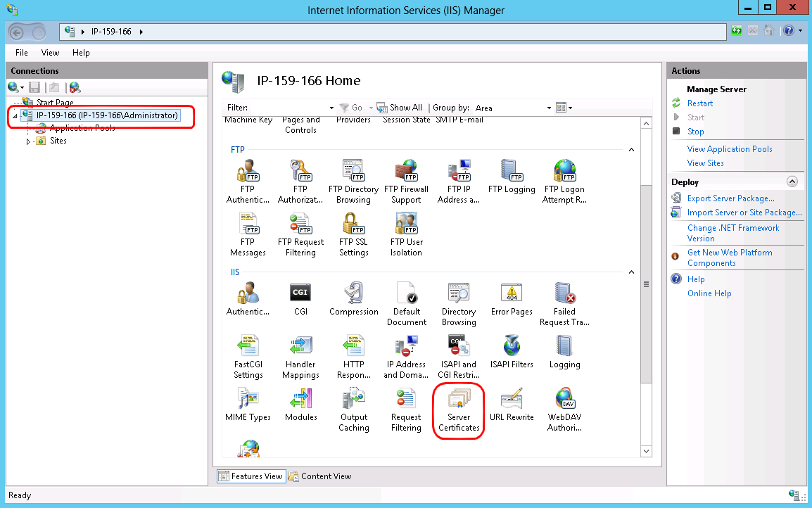Collapse the FTP group section
This screenshot has height=508, width=812.
pos(631,150)
